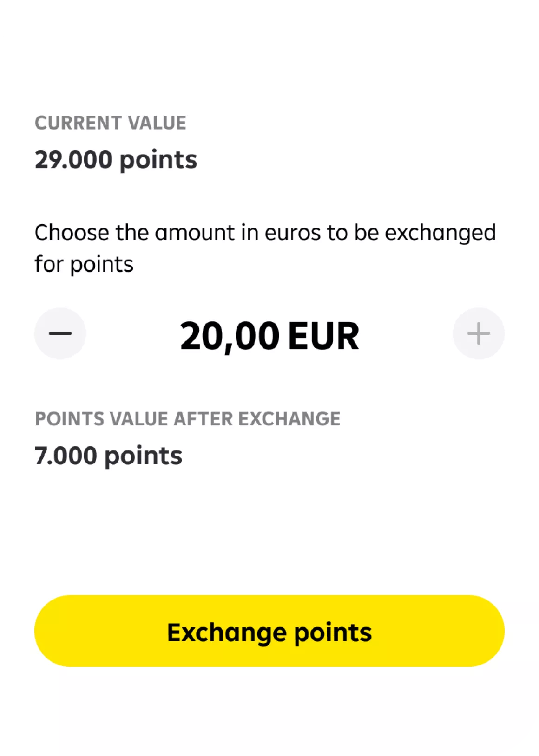Increase the euro amount with plus button
The height and width of the screenshot is (756, 539).
(478, 333)
